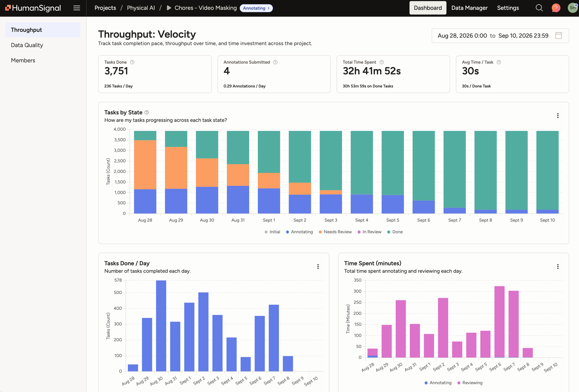Click the Avg Time / Task help icon
The height and width of the screenshot is (392, 579).
(x=499, y=62)
